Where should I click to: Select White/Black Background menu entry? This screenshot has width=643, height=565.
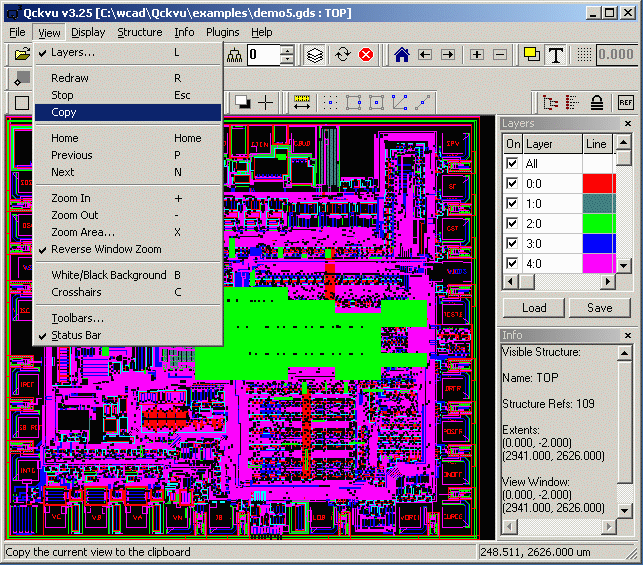pos(128,275)
